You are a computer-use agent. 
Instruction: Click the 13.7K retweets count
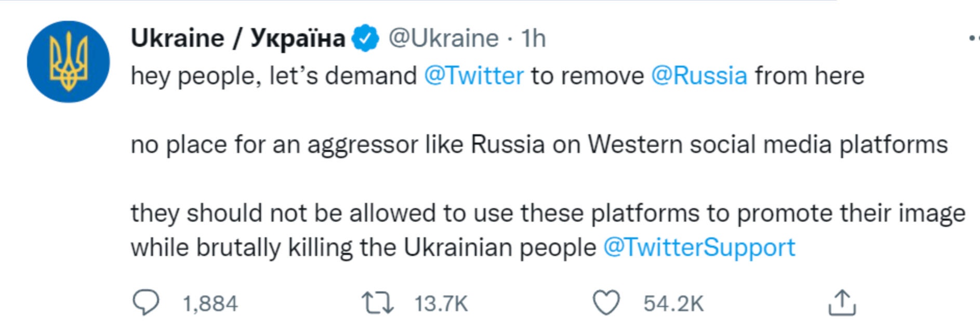click(x=441, y=304)
